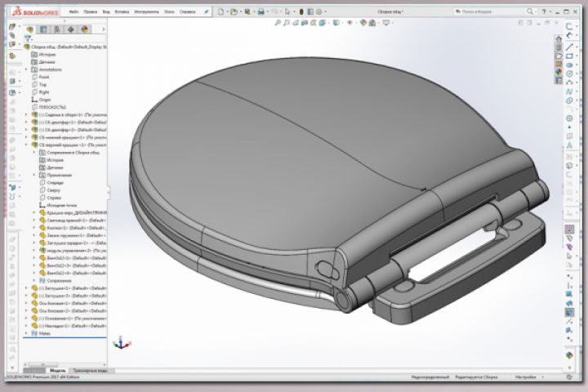The height and width of the screenshot is (392, 588).
Task: Expand the Накладка<1> component node
Action: pyautogui.click(x=26, y=326)
